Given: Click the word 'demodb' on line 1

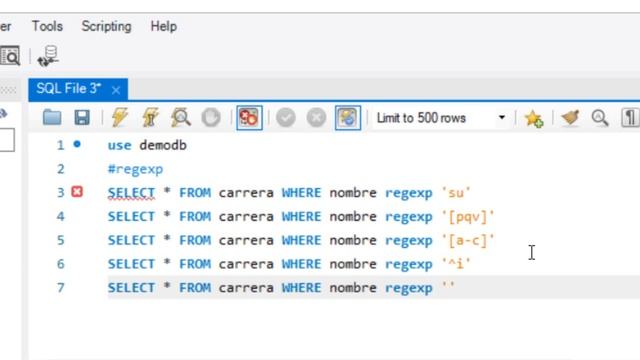Looking at the screenshot, I should coord(163,145).
